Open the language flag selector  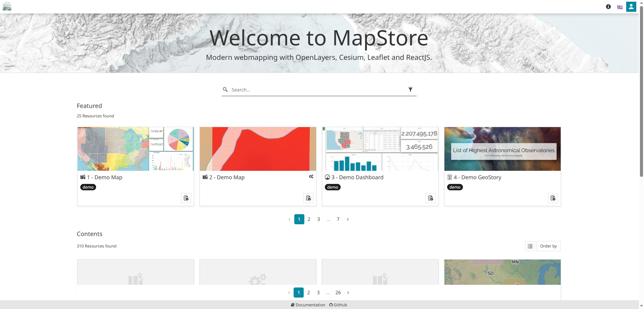pyautogui.click(x=619, y=7)
